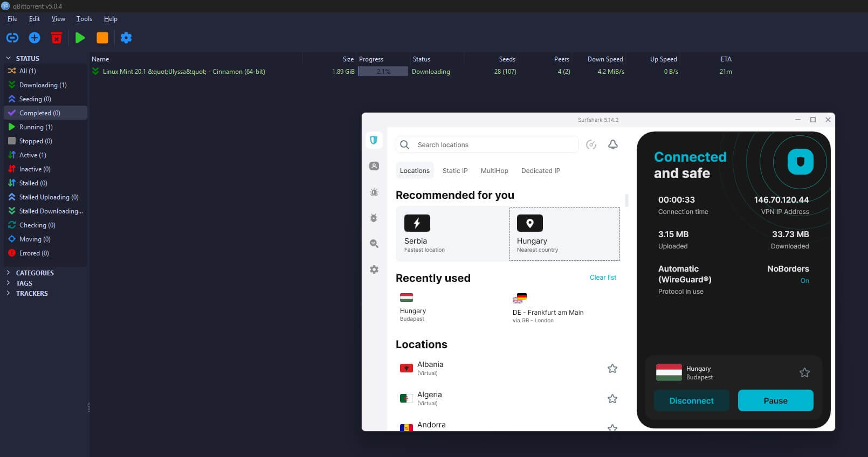The height and width of the screenshot is (457, 868).
Task: Filter by Checking (0) status
Action: [45, 225]
